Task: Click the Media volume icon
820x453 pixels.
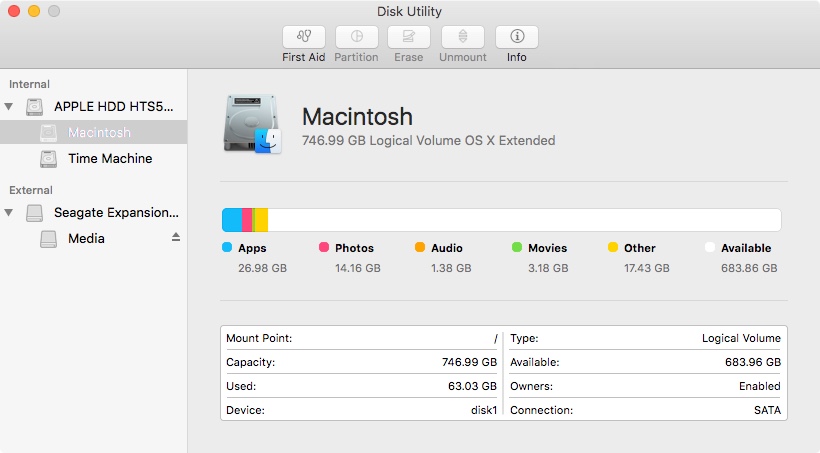Action: [48, 239]
